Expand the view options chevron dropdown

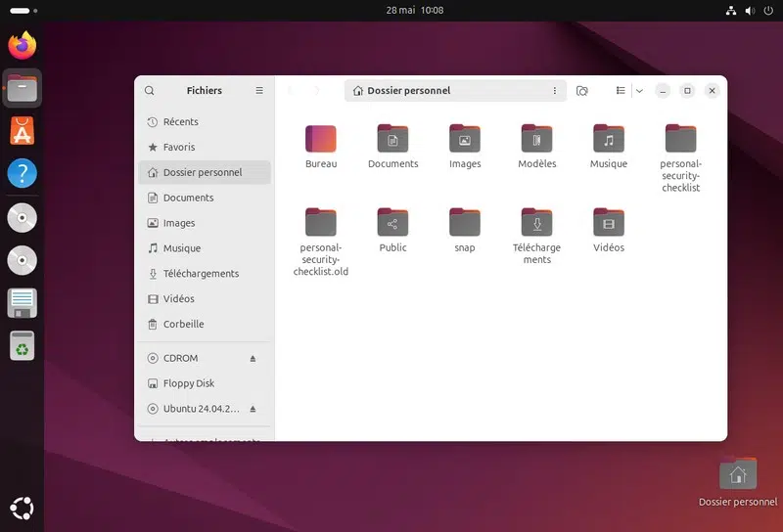639,91
